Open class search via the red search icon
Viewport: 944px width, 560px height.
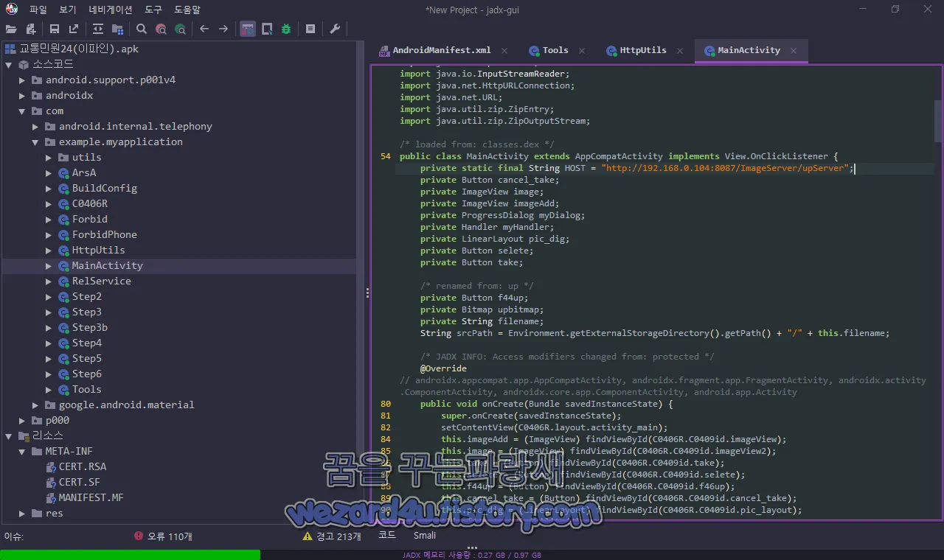tap(161, 29)
